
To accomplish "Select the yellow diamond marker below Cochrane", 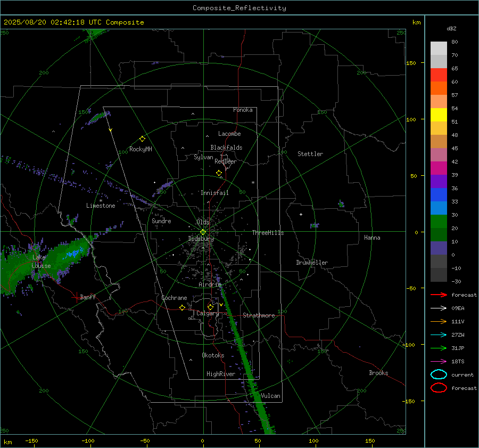I will pos(182,307).
